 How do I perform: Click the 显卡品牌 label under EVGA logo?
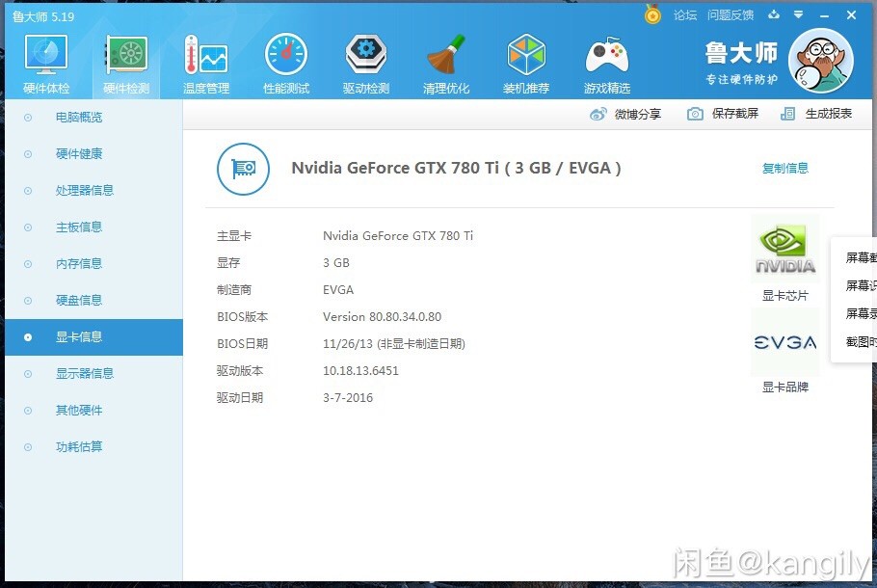tap(784, 388)
